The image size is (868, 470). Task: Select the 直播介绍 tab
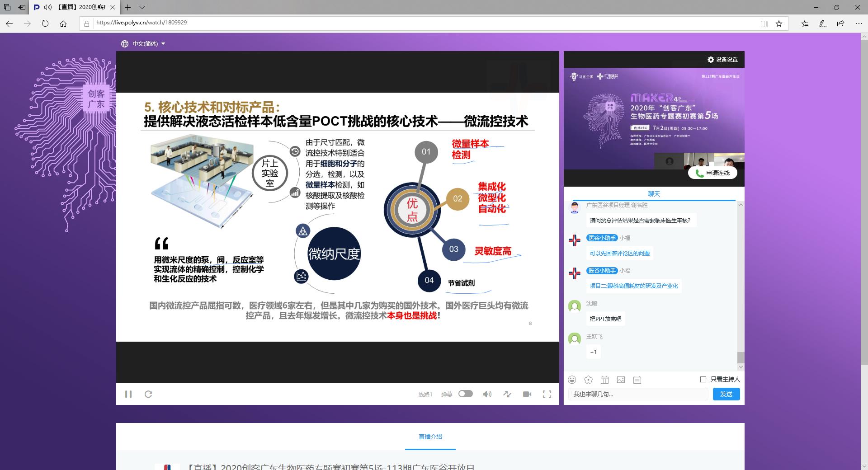point(430,437)
